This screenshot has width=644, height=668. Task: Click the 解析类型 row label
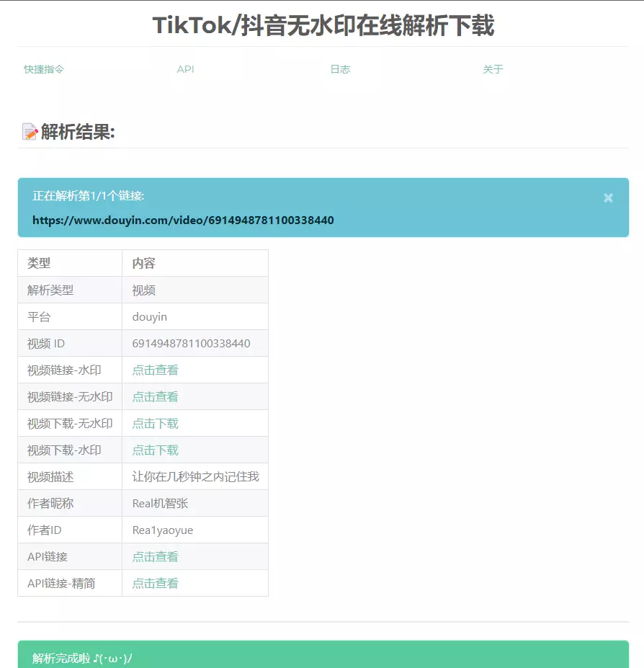[50, 290]
